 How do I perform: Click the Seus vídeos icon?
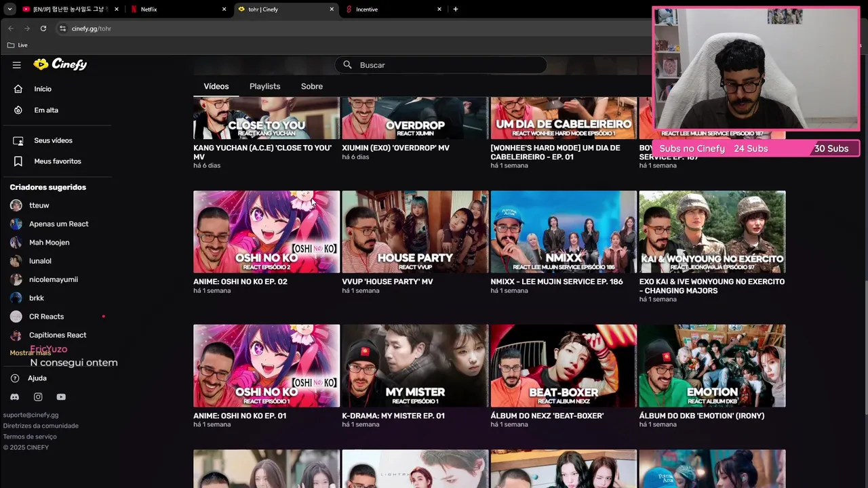(18, 140)
